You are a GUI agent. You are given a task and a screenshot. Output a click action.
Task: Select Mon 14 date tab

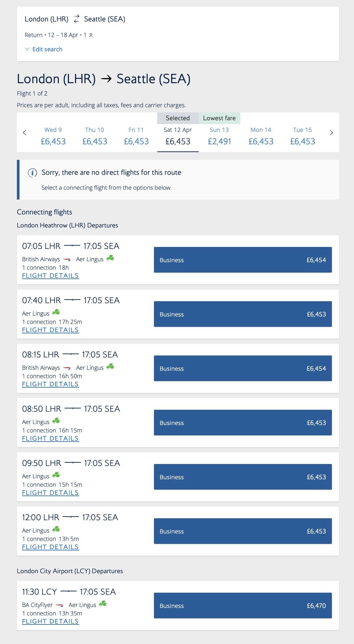261,136
